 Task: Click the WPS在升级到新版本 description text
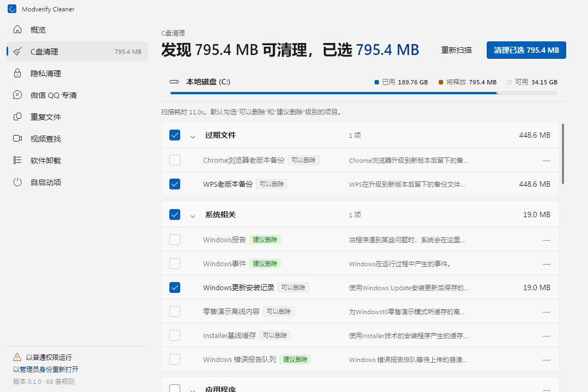pyautogui.click(x=407, y=184)
